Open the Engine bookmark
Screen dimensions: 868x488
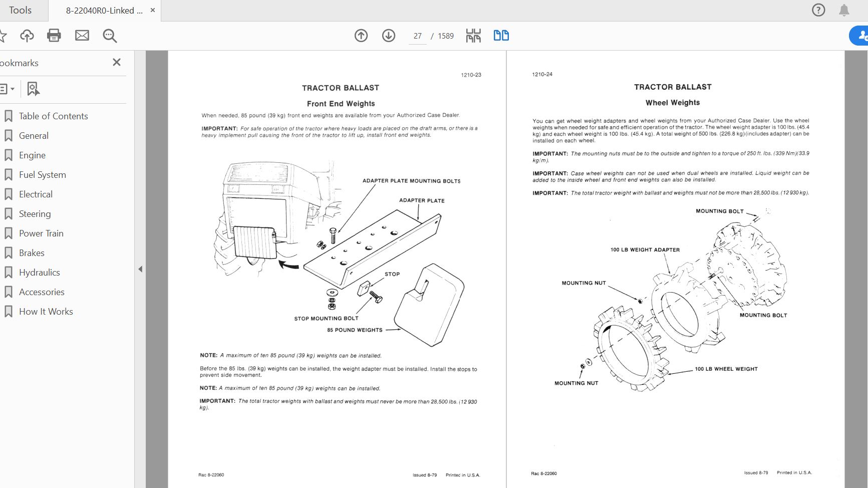tap(32, 155)
